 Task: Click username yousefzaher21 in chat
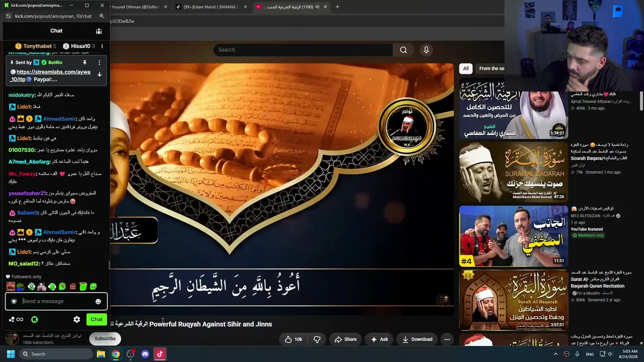27,193
